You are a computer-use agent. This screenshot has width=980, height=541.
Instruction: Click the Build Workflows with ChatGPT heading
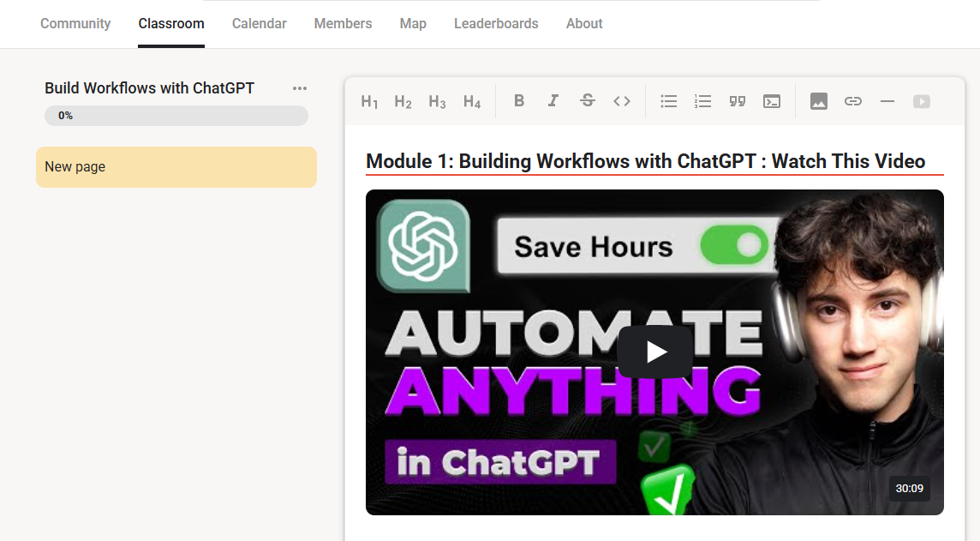point(149,88)
